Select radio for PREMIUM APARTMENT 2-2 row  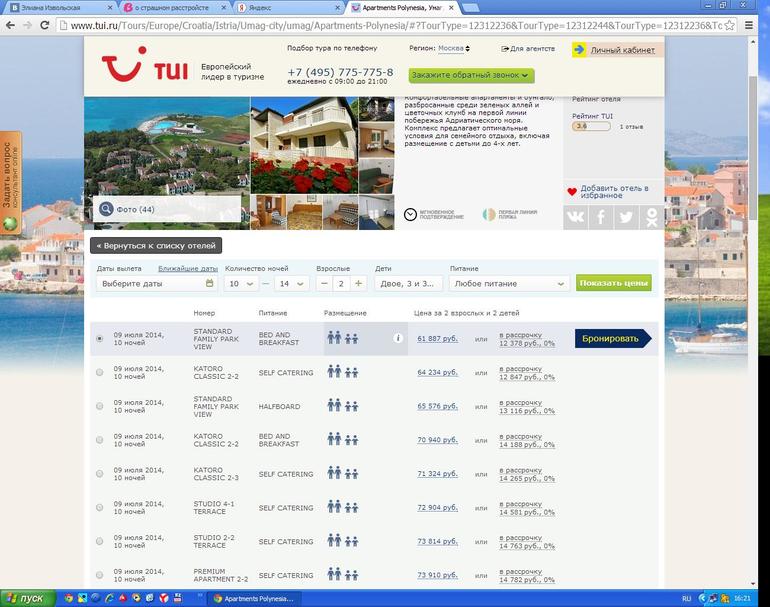(100, 575)
